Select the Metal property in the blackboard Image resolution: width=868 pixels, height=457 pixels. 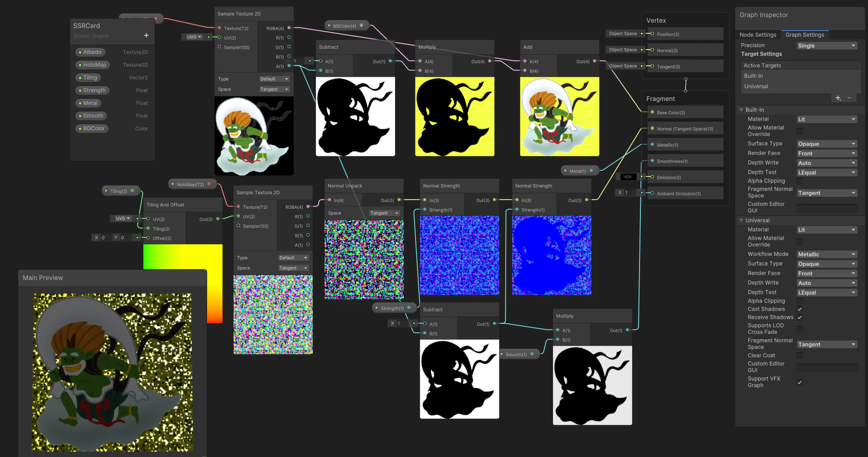(88, 103)
